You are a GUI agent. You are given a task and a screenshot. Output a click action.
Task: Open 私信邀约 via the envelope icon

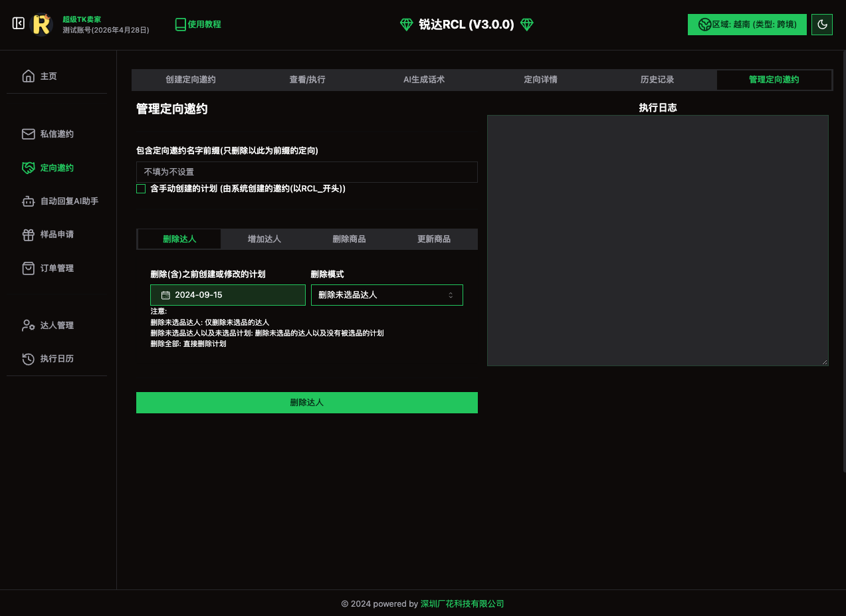click(x=28, y=134)
